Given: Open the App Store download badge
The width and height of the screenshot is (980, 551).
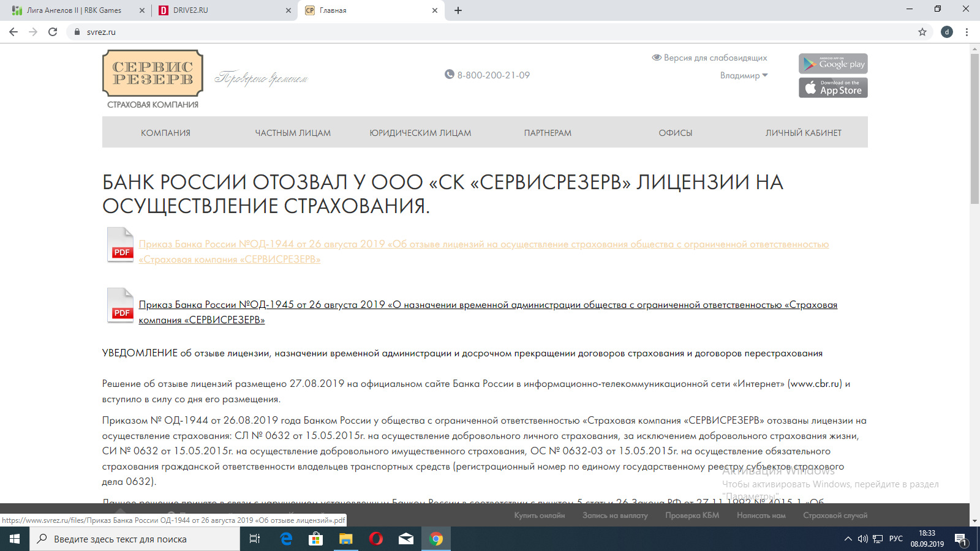Looking at the screenshot, I should [833, 88].
